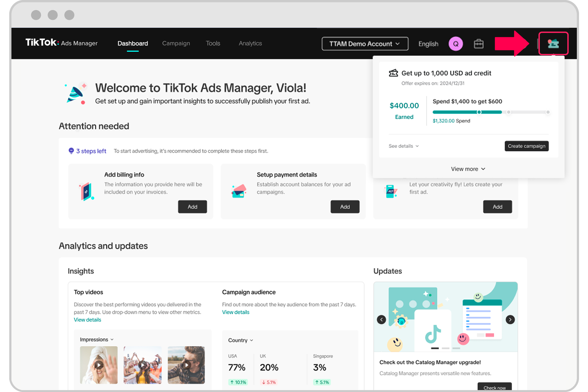Click the ad credit coupon icon
Screen dimensions: 588x392
pyautogui.click(x=553, y=44)
